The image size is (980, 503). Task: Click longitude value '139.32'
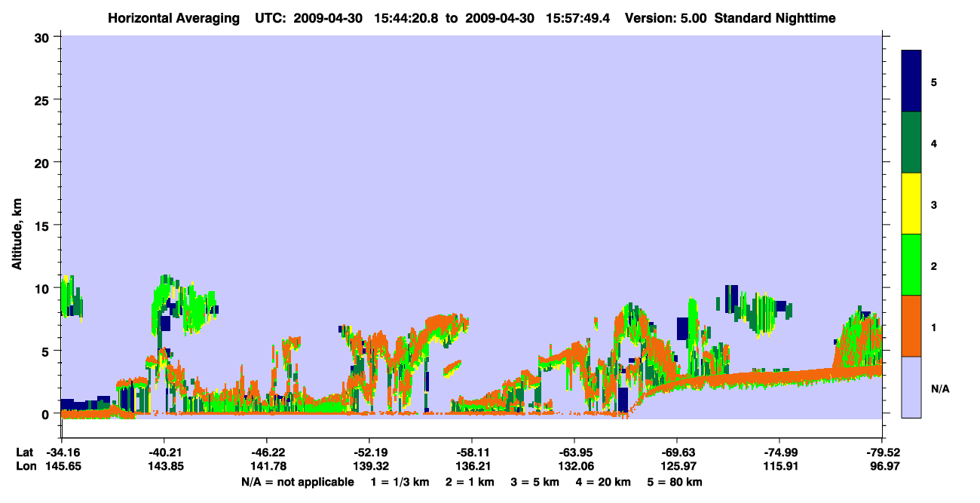pyautogui.click(x=369, y=466)
